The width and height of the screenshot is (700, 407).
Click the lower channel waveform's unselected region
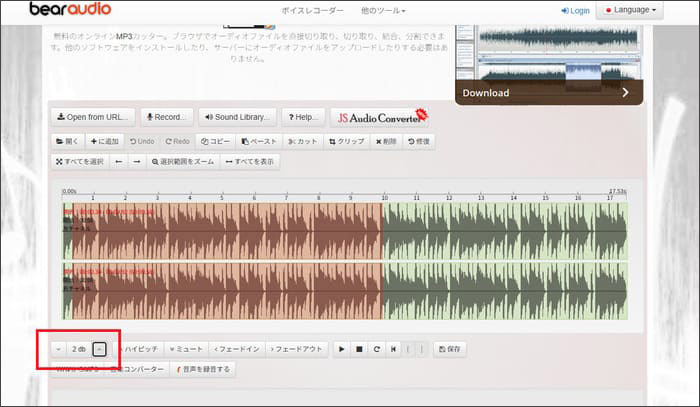point(505,291)
